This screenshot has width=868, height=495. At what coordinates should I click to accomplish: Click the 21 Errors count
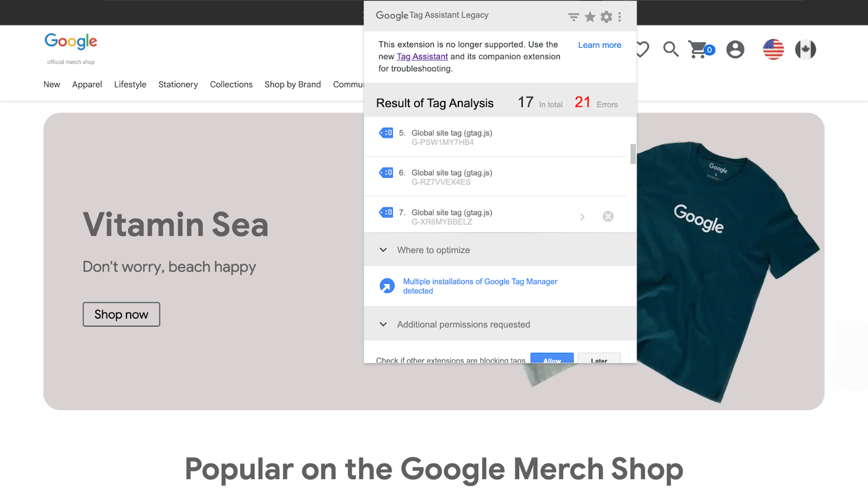tap(596, 103)
